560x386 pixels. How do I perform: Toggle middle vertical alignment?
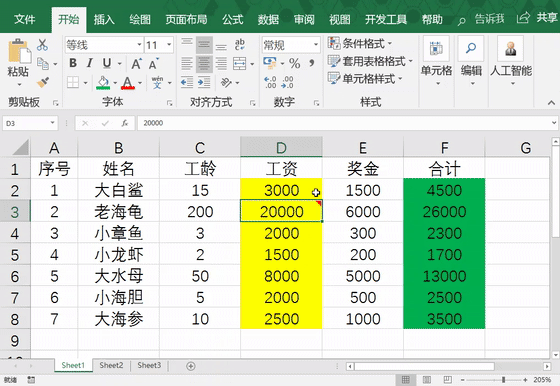pos(204,45)
